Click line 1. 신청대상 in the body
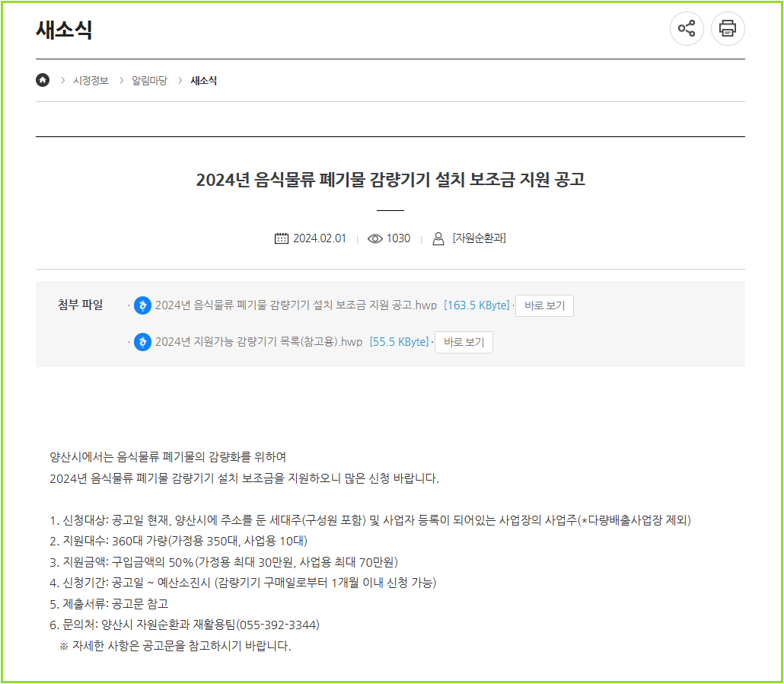The height and width of the screenshot is (684, 784). (x=370, y=520)
